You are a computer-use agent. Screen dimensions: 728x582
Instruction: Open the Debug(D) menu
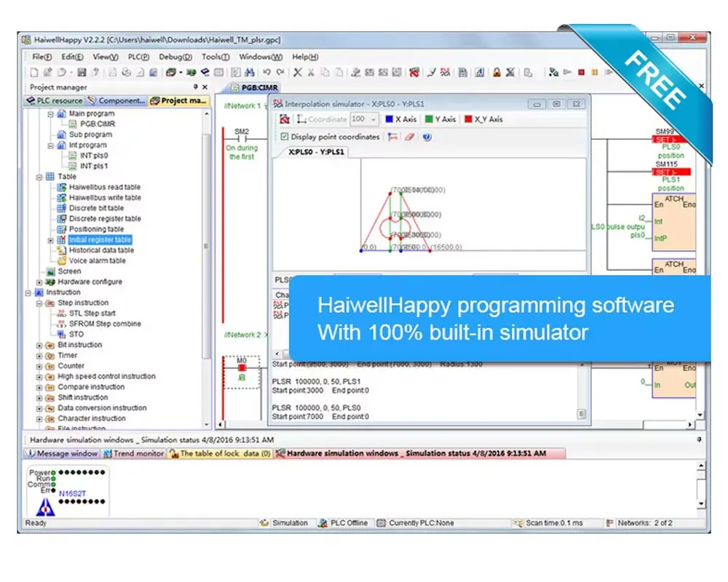pyautogui.click(x=175, y=57)
